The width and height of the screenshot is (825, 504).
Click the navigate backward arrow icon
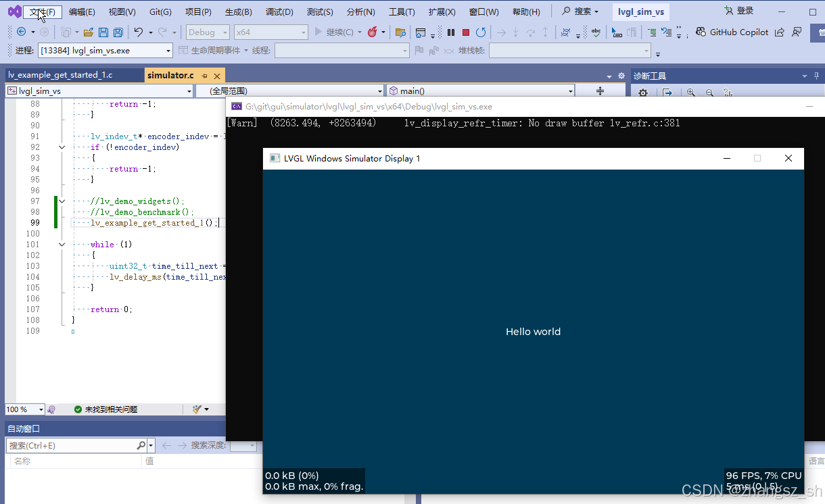[21, 32]
